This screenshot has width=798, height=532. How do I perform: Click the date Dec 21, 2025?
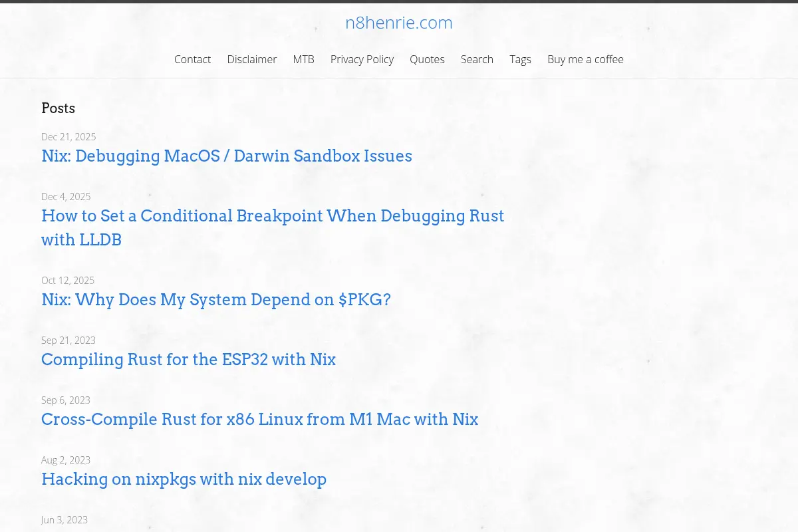point(68,137)
